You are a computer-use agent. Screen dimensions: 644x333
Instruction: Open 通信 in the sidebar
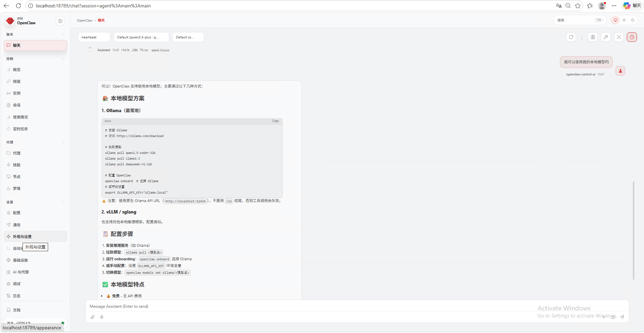click(x=35, y=225)
